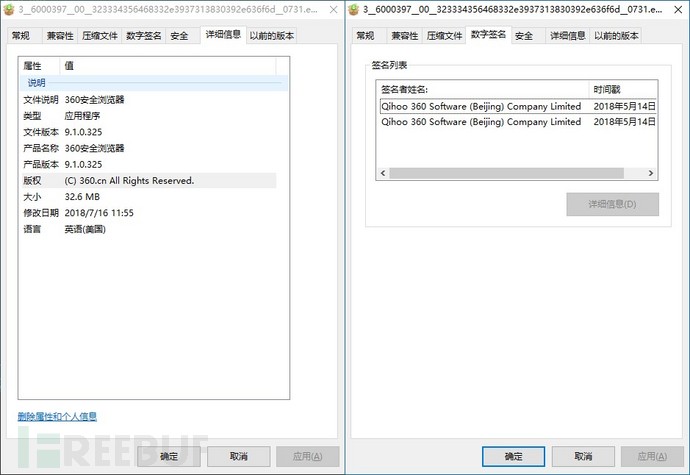Image resolution: width=690 pixels, height=475 pixels.
Task: Click the 值 column header
Action: pyautogui.click(x=168, y=66)
